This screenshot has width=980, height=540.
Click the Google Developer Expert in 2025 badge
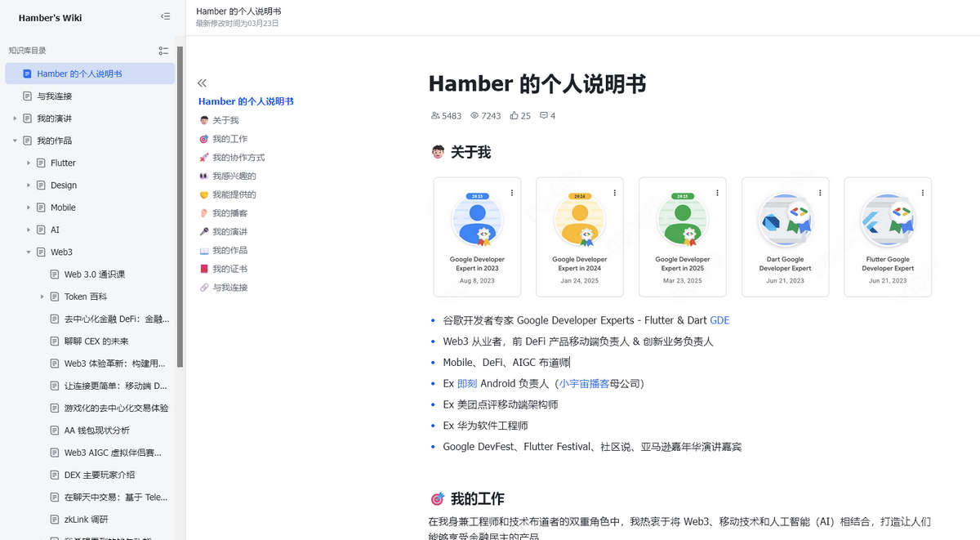683,237
